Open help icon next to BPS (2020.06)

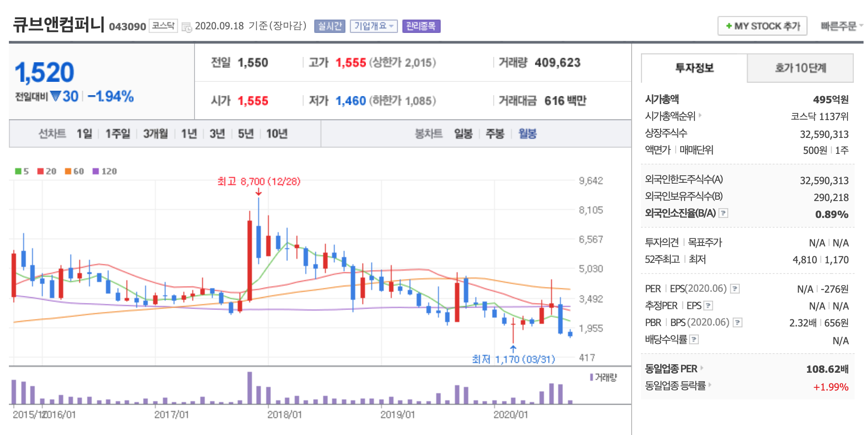click(x=738, y=322)
